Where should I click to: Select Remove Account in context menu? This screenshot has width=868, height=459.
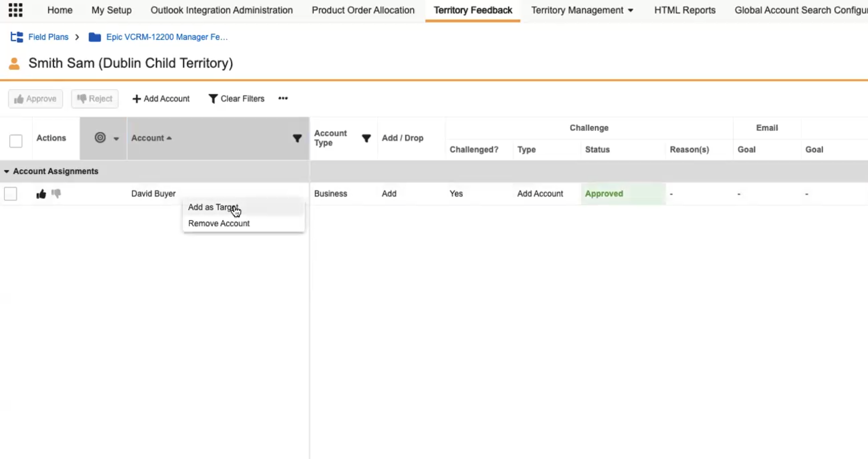coord(219,224)
